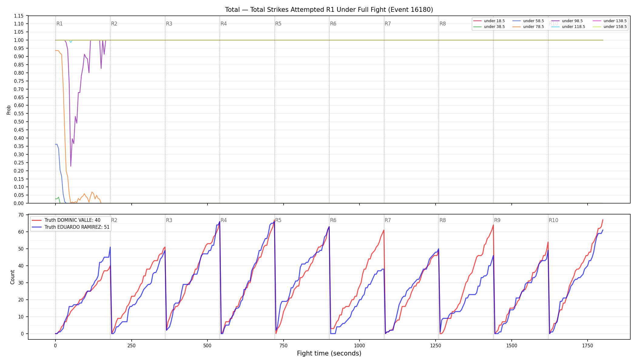
Task: Click the red line sample beside Truth DOMINIC VALLE
Action: (x=36, y=220)
